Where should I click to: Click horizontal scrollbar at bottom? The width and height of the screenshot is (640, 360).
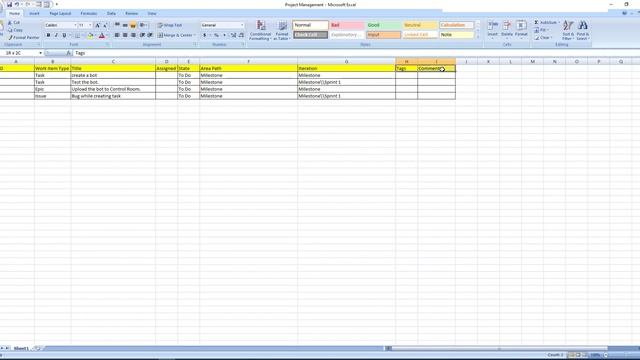(x=498, y=349)
